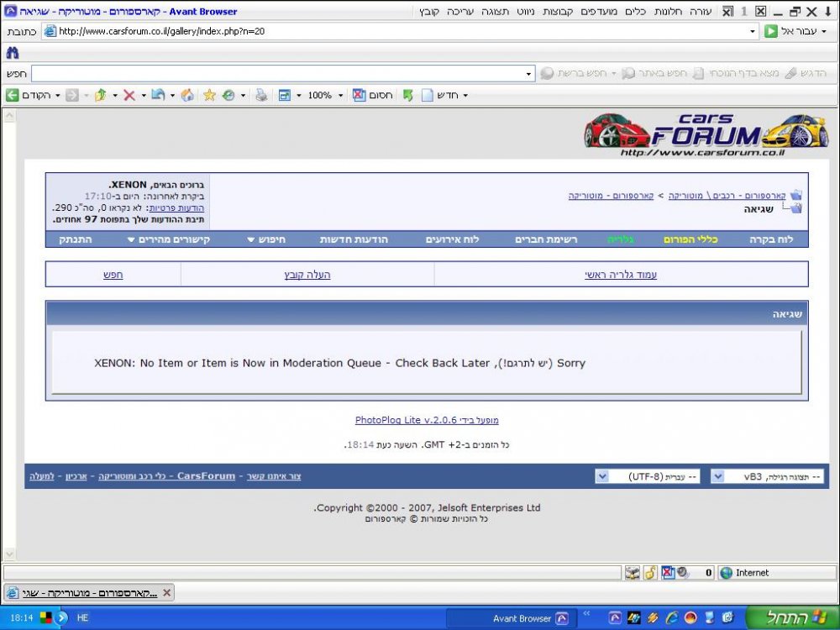840x630 pixels.
Task: Click the lock icon in status bar
Action: [x=650, y=573]
